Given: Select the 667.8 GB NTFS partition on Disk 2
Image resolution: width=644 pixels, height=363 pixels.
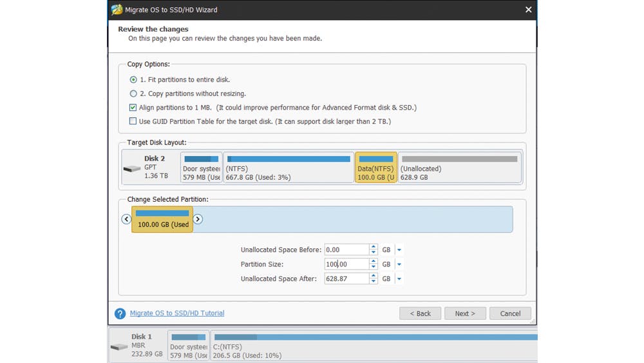Looking at the screenshot, I should pos(289,168).
